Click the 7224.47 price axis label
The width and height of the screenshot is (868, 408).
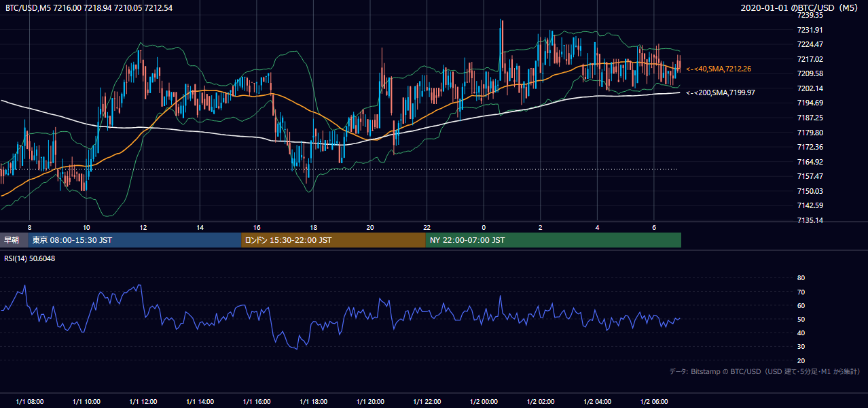point(810,44)
